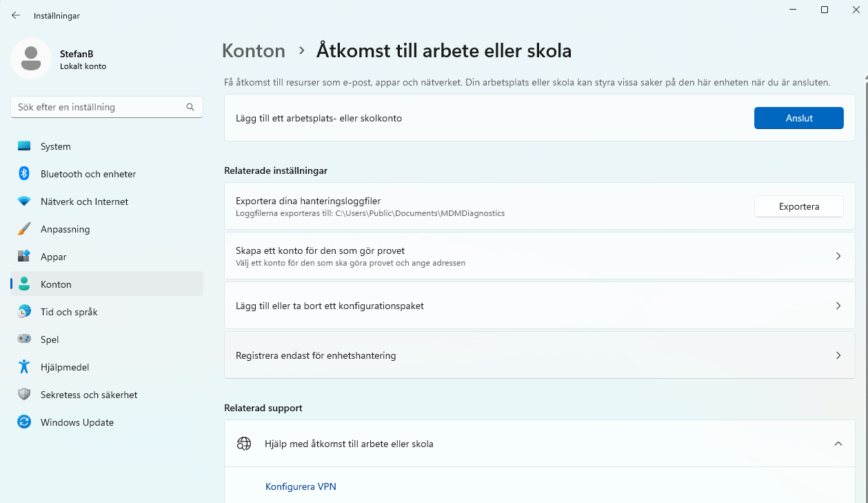
Task: Collapse the Hjälp med åtkomst section
Action: click(838, 444)
